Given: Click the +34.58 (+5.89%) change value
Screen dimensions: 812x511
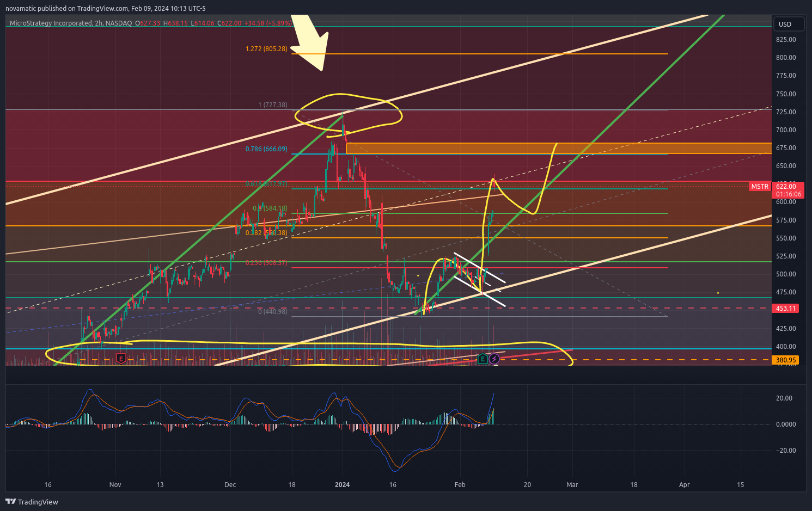Looking at the screenshot, I should pyautogui.click(x=267, y=23).
